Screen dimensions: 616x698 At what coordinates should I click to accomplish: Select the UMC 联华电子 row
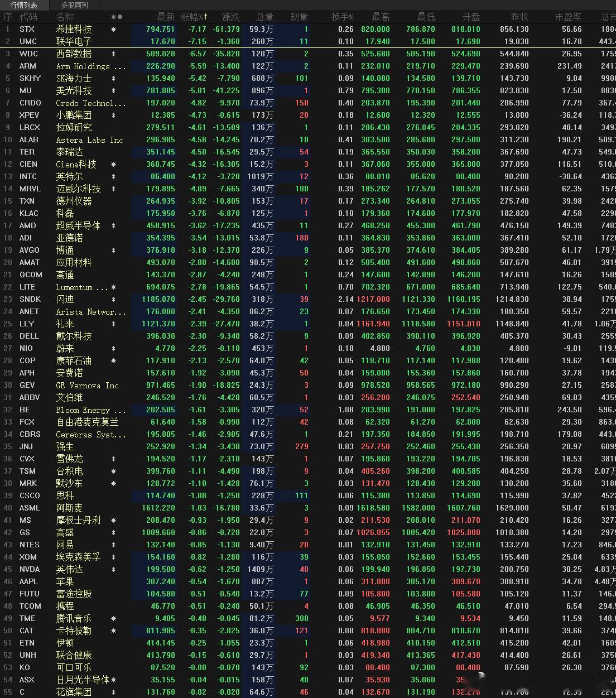[x=308, y=41]
